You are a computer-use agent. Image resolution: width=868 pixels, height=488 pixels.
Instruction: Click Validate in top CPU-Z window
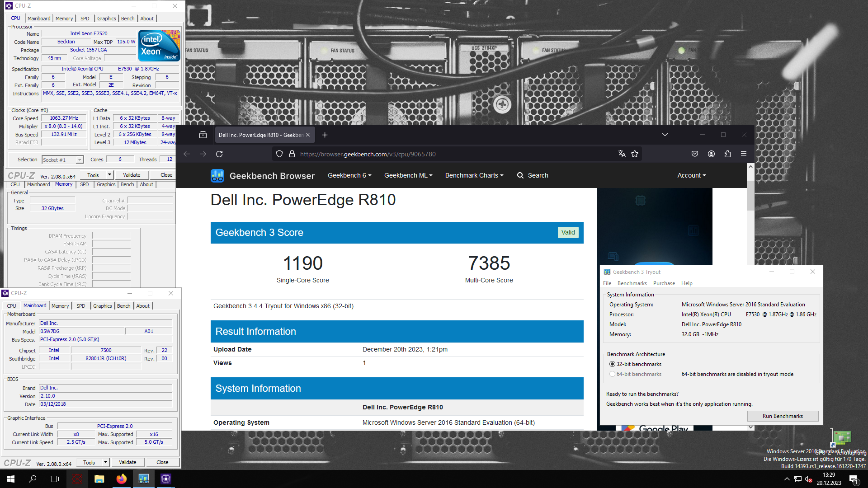(x=132, y=175)
